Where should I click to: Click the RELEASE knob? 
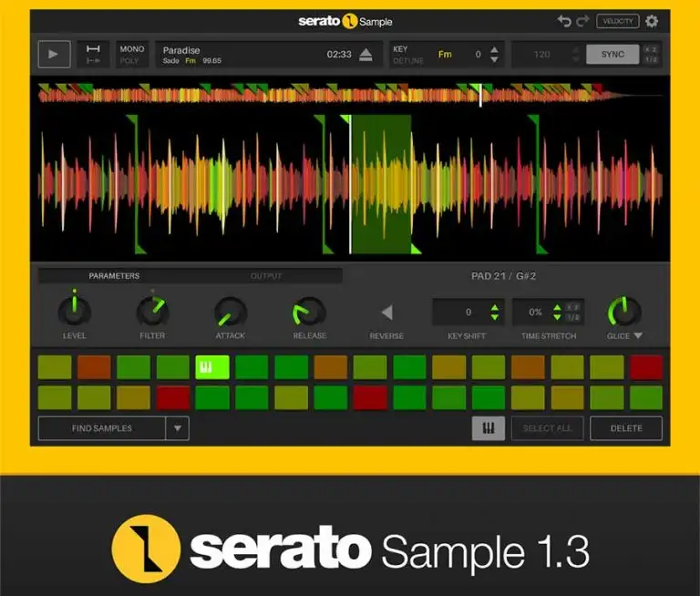309,312
